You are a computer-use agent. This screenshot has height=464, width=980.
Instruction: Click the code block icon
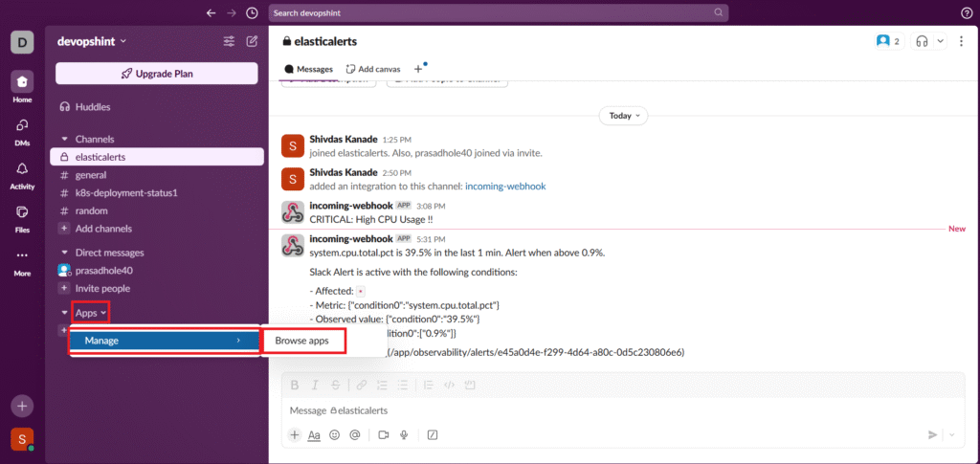tap(470, 385)
